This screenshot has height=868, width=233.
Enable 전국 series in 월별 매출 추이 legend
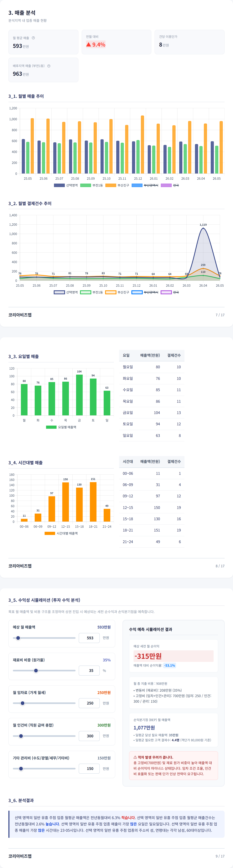(x=170, y=185)
